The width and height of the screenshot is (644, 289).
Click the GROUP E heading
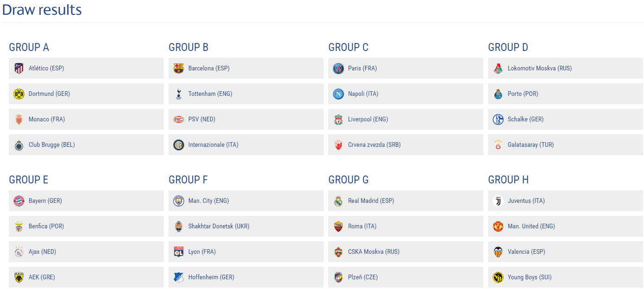coord(29,180)
